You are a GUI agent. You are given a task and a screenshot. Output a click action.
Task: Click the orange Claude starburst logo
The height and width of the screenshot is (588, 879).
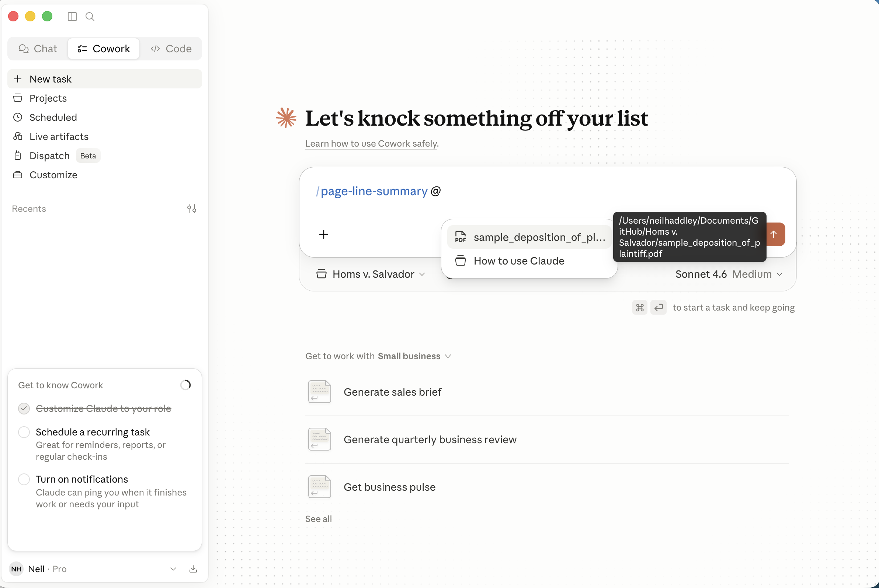pos(286,118)
